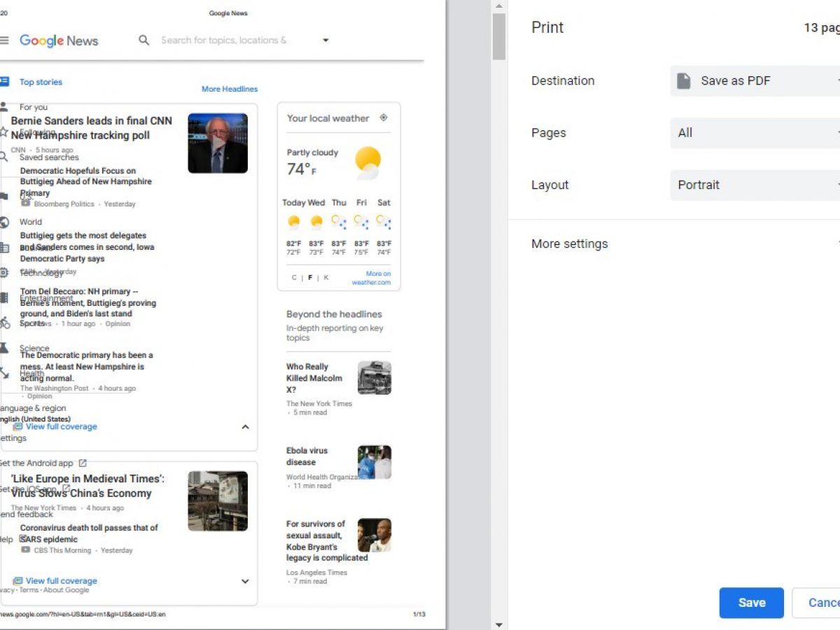Open the Ebola virus disease article
This screenshot has width=840, height=630.
click(307, 456)
